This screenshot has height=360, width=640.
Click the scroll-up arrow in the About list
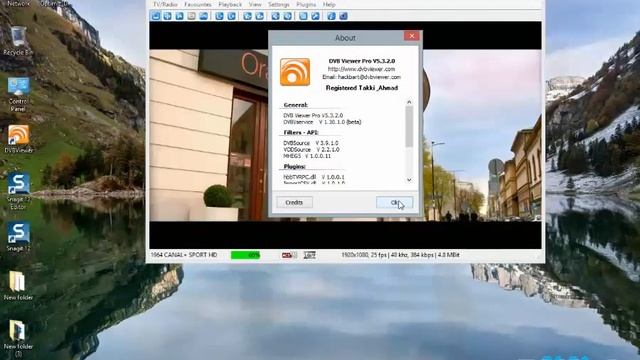pos(409,102)
